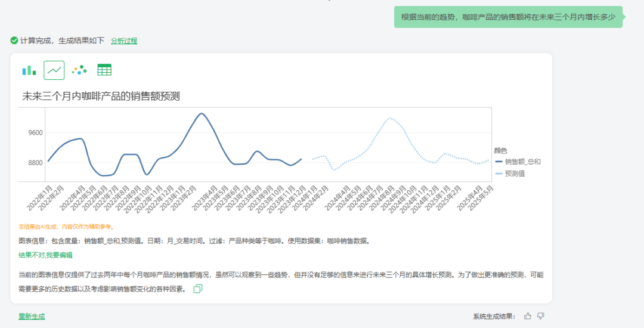Select the line chart view icon

click(x=54, y=70)
